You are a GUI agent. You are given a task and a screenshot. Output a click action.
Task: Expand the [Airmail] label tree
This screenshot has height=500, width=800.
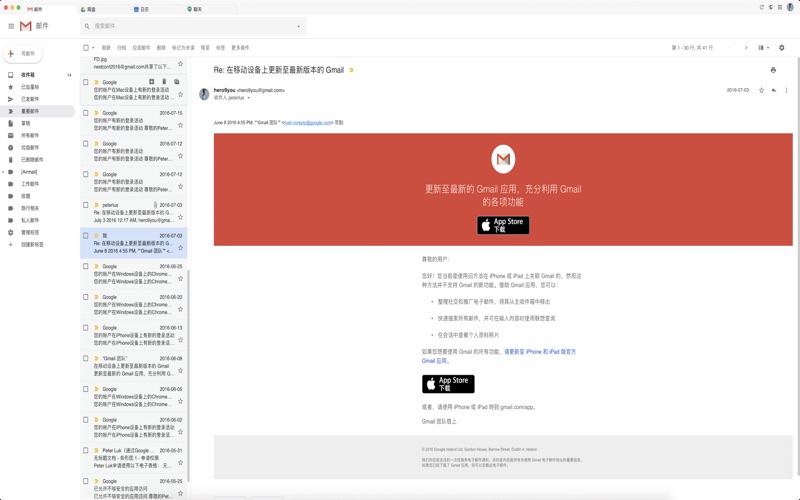[x=4, y=172]
